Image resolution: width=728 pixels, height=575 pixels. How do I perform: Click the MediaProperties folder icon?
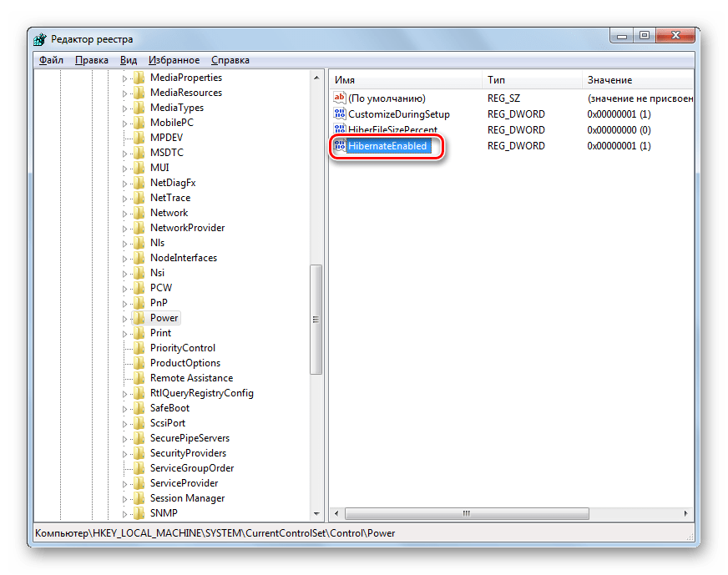pyautogui.click(x=139, y=78)
